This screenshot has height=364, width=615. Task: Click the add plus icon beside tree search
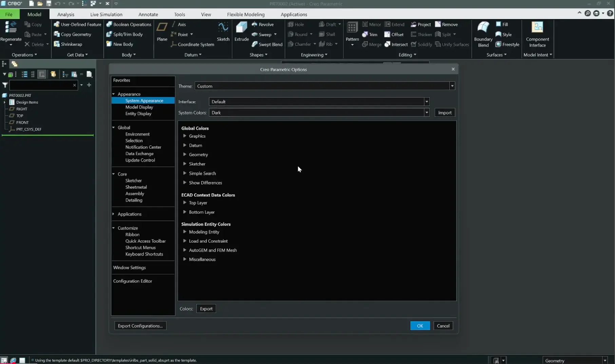point(89,85)
